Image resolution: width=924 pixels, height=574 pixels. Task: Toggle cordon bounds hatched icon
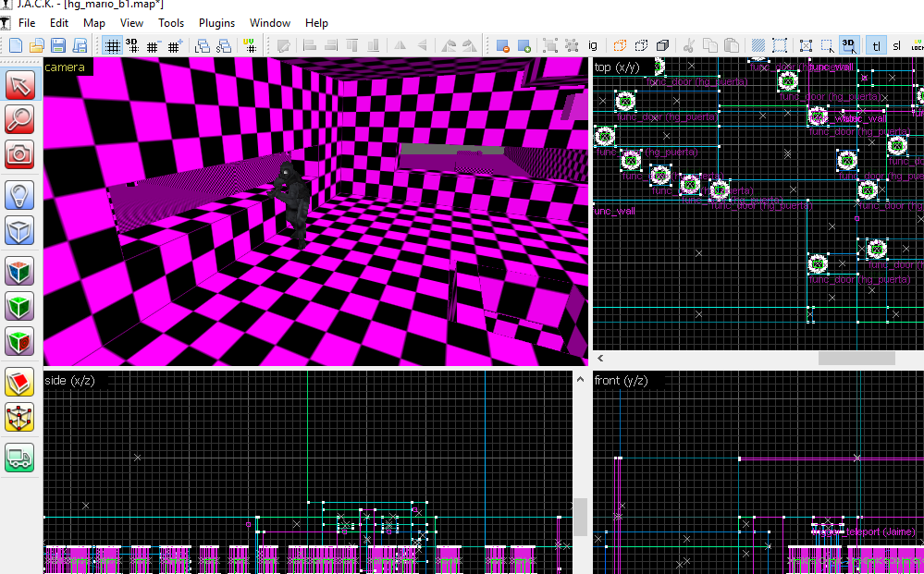click(x=758, y=45)
